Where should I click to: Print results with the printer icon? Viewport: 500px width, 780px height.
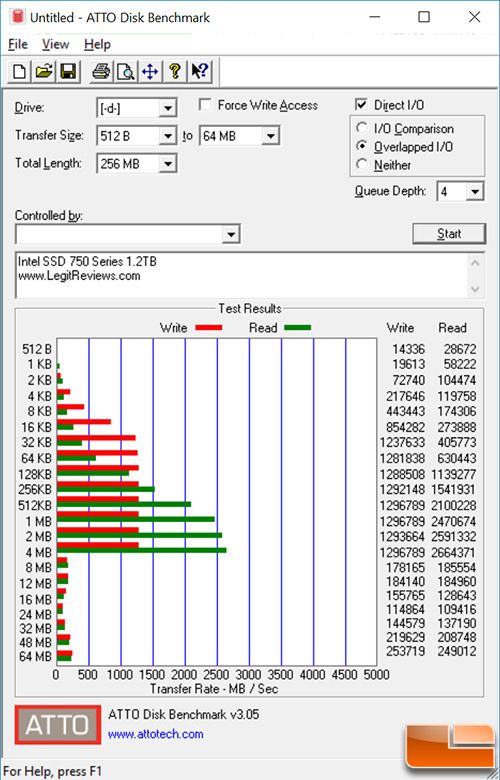click(101, 72)
